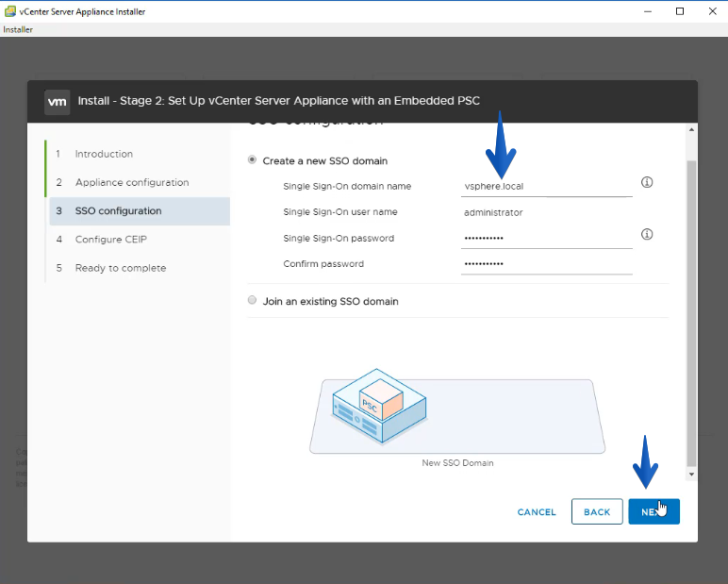Click the vm logo in the header
This screenshot has width=728, height=584.
click(x=58, y=102)
